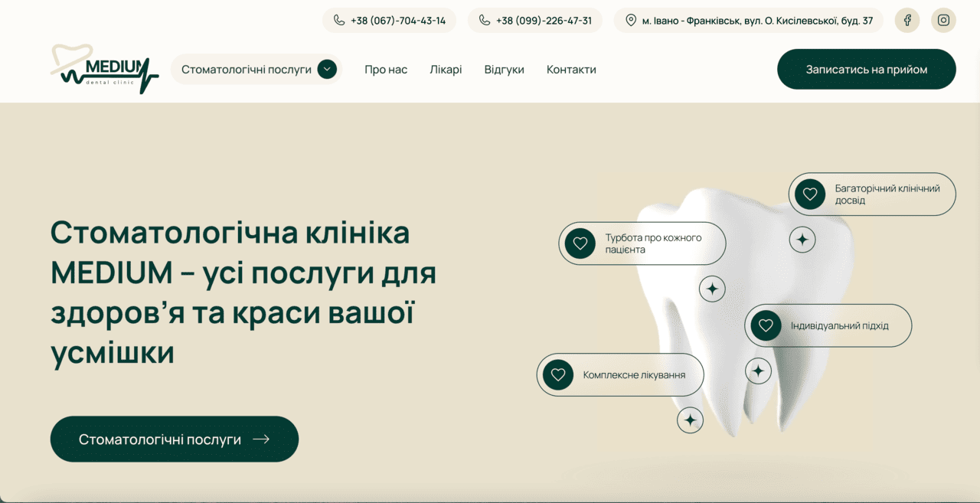Select the Багаторічний клінічний досвід badge text
980x503 pixels.
(887, 194)
